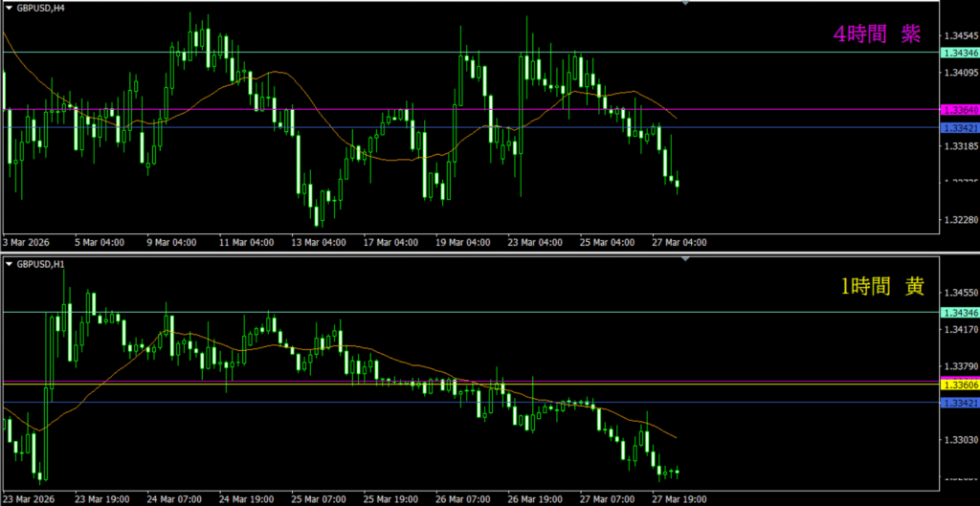Click '25 Mar 07:00' on H1 time axis
This screenshot has width=980, height=506.
(320, 498)
